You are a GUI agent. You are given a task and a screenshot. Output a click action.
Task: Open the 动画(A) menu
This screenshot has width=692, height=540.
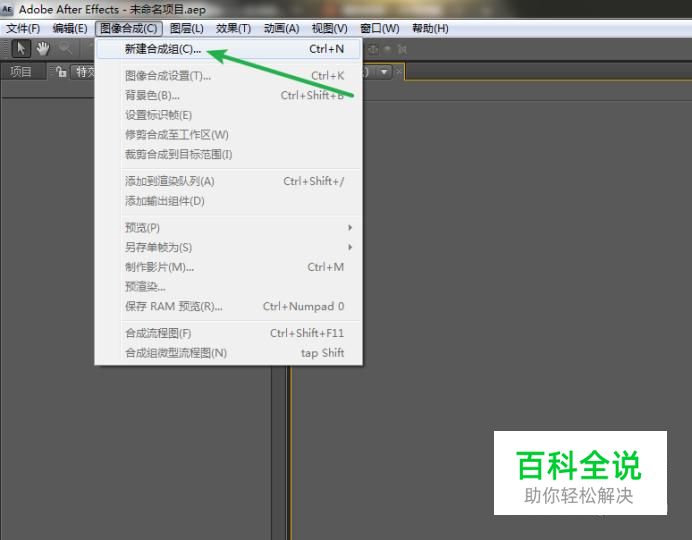tap(282, 29)
